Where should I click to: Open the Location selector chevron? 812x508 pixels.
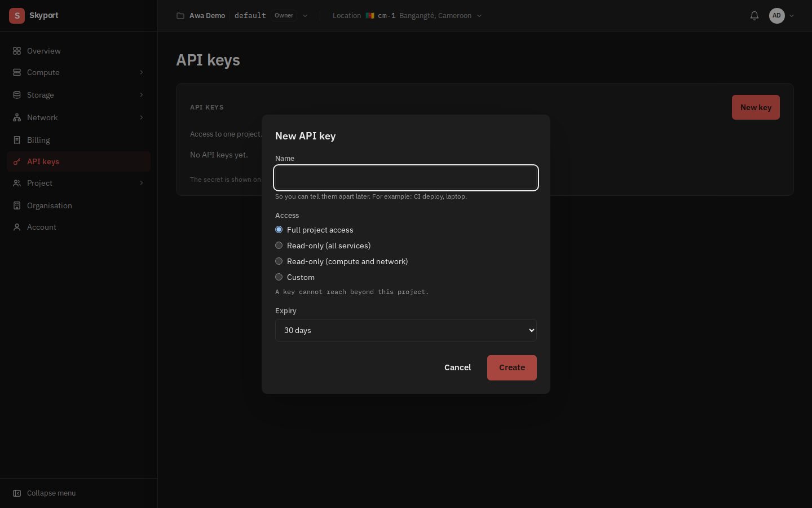(x=479, y=16)
